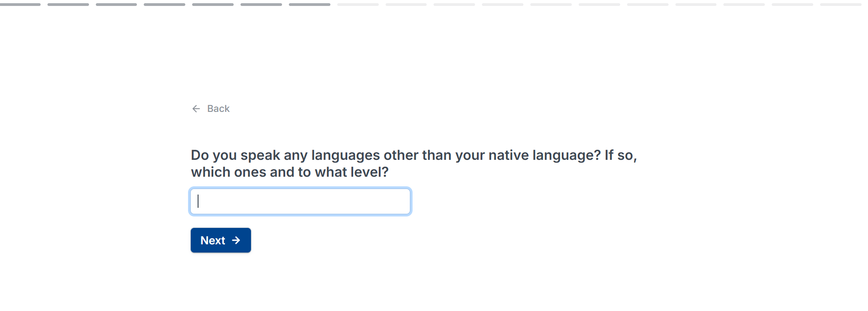Select the sixth progress bar segment
This screenshot has height=311, width=868.
pos(261,5)
